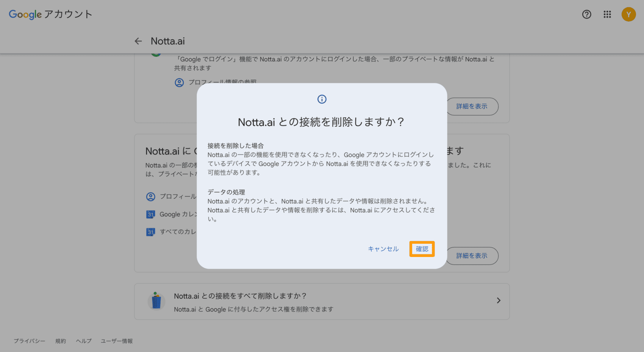Click the Google アカウント logo
This screenshot has height=352, width=644.
pyautogui.click(x=51, y=14)
